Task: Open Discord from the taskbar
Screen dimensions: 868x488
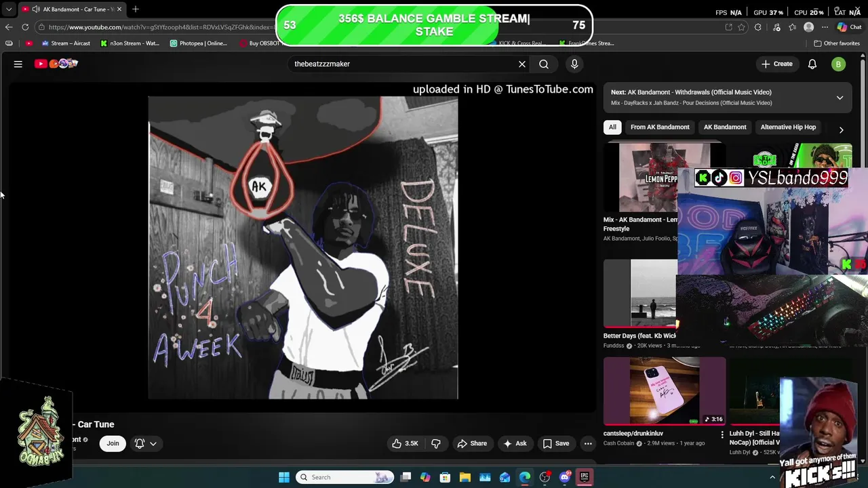Action: (x=565, y=477)
